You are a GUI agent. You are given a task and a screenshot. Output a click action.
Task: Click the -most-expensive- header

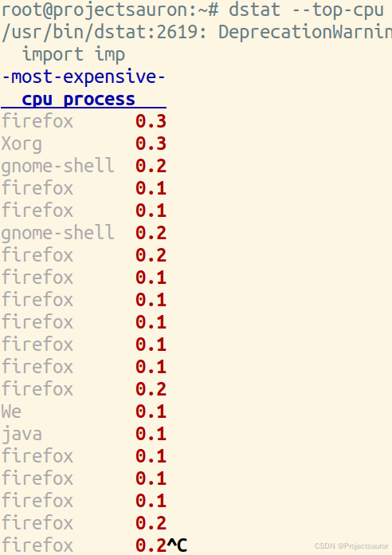84,77
